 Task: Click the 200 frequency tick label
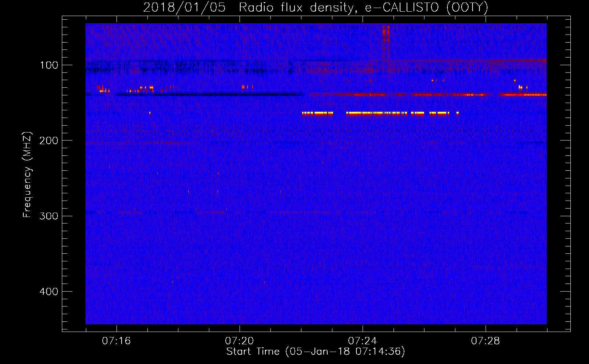49,141
